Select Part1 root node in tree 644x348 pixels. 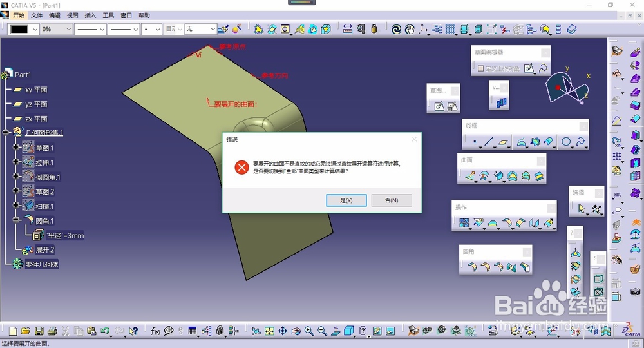(23, 75)
